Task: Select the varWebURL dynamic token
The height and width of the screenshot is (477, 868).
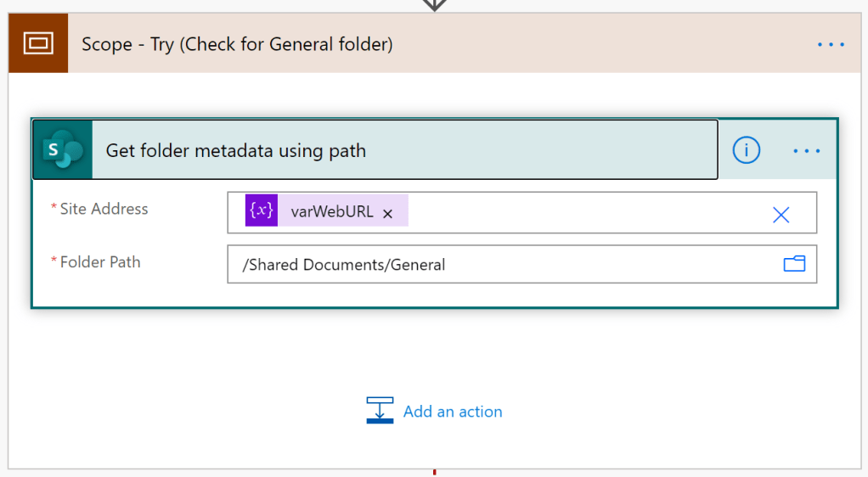Action: point(331,212)
